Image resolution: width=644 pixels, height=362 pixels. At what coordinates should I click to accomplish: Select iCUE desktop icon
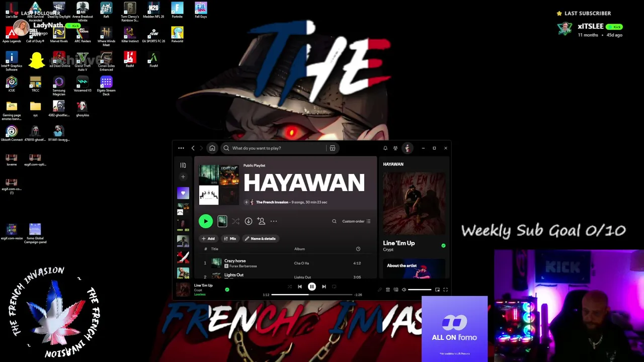[x=12, y=84]
